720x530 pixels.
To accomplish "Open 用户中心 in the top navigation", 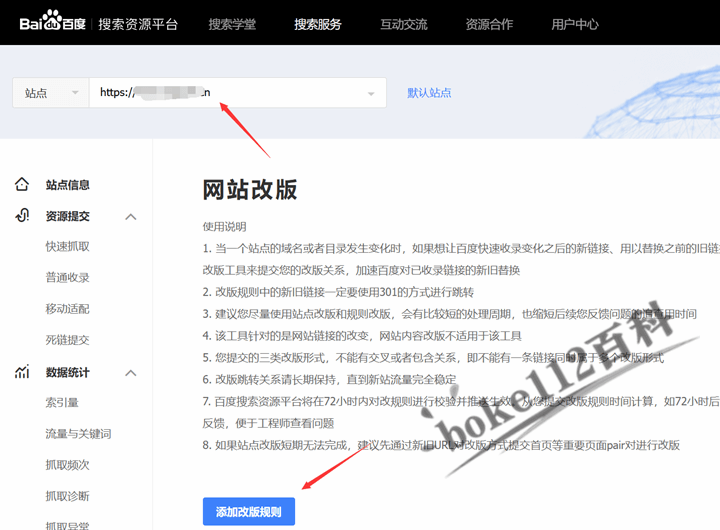I will (x=575, y=24).
